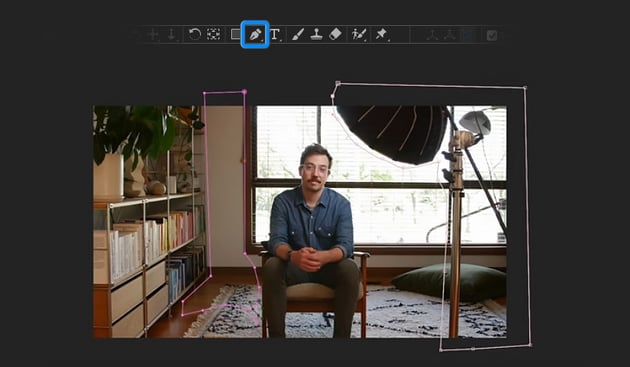Click bottom-right vertex of white mask path

(530, 345)
